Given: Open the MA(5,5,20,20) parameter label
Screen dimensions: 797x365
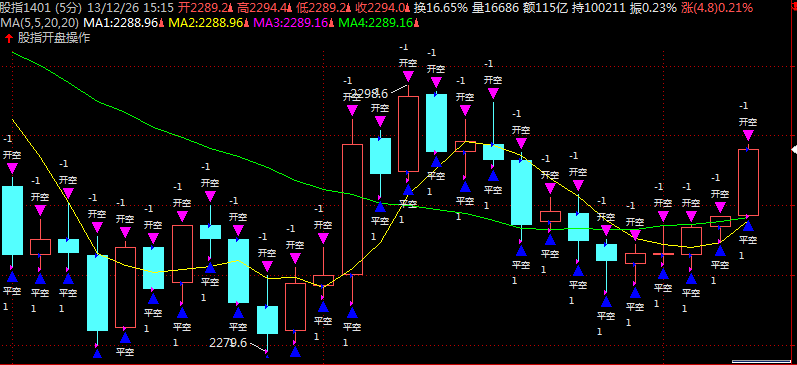Looking at the screenshot, I should click(40, 23).
